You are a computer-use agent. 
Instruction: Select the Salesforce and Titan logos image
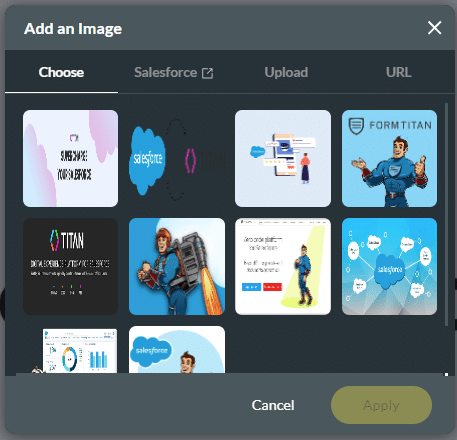177,158
